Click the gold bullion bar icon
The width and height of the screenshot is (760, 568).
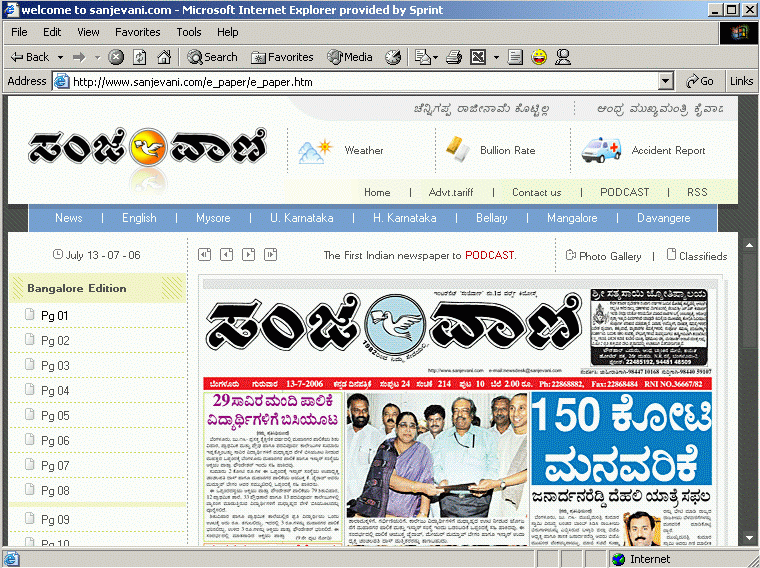458,149
